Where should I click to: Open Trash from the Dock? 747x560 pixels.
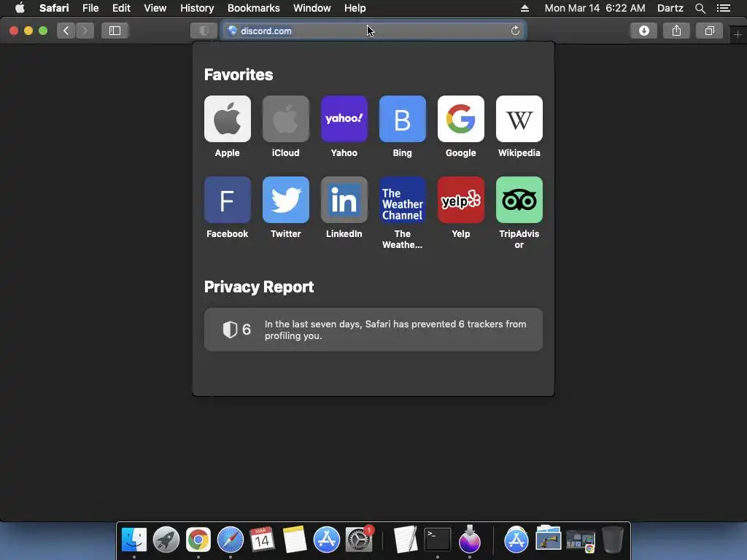(x=613, y=540)
